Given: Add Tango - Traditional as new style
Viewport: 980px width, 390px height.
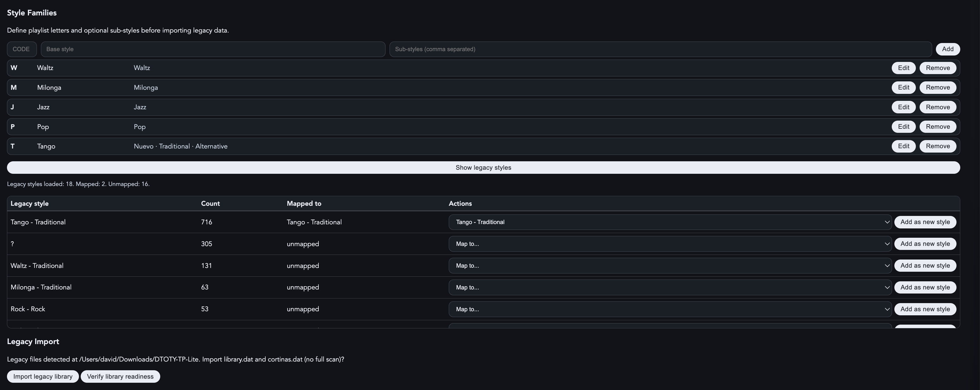Looking at the screenshot, I should click(925, 222).
